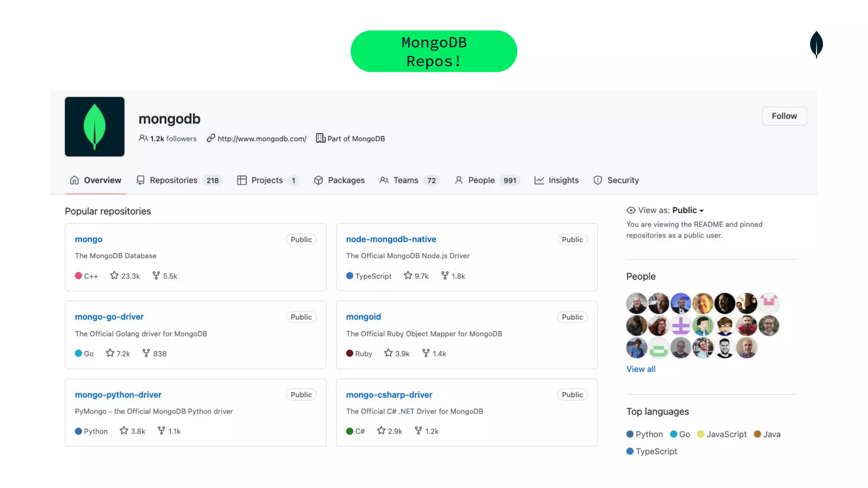This screenshot has width=868, height=488.
Task: Click the Public badge on mongoid card
Action: (x=572, y=317)
